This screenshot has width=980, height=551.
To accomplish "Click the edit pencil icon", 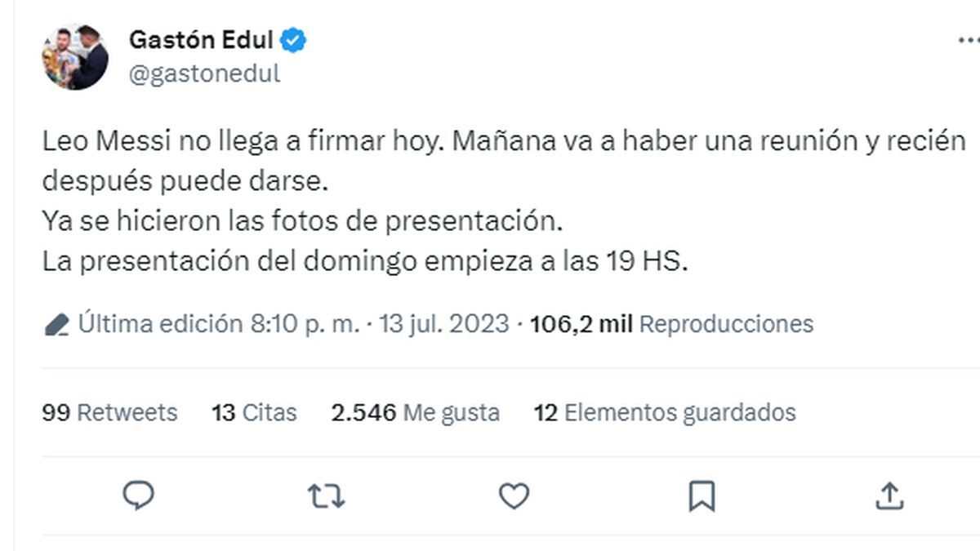I will pyautogui.click(x=56, y=325).
